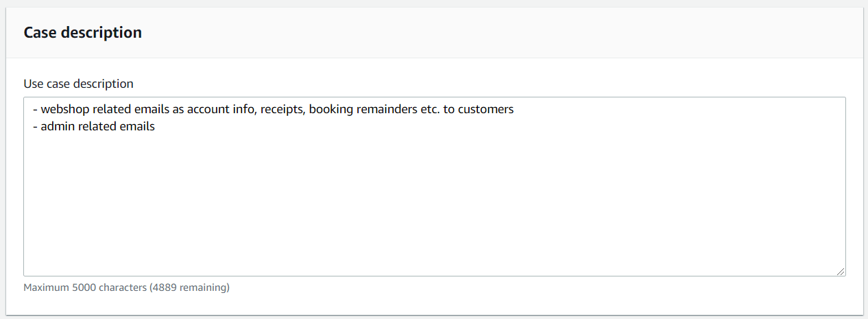Click "emails" at end of second line
The width and height of the screenshot is (868, 319).
137,126
